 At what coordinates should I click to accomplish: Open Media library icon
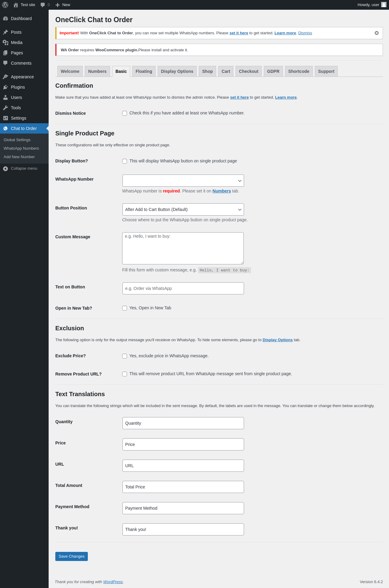[5, 42]
